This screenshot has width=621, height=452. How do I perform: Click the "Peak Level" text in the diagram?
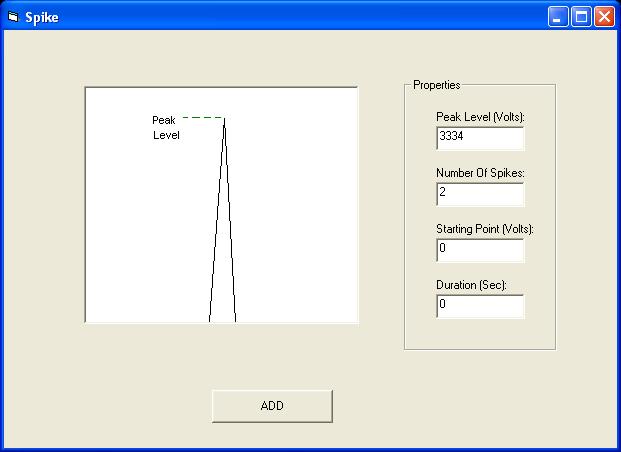[166, 128]
